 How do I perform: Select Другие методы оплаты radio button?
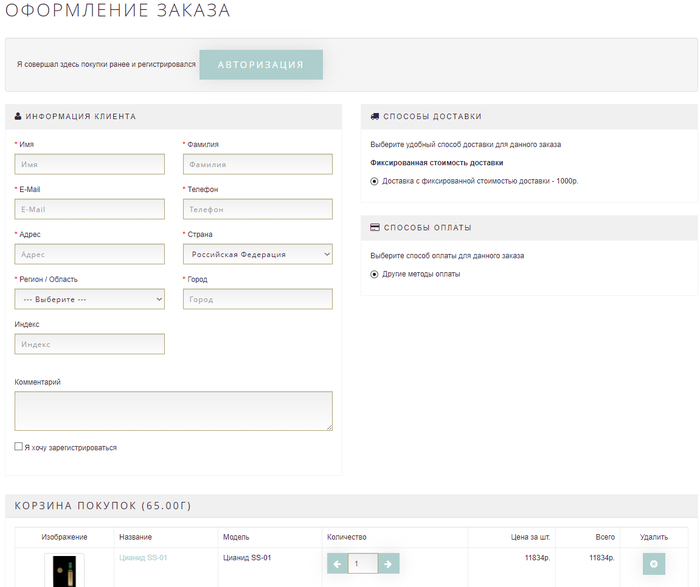coord(375,273)
